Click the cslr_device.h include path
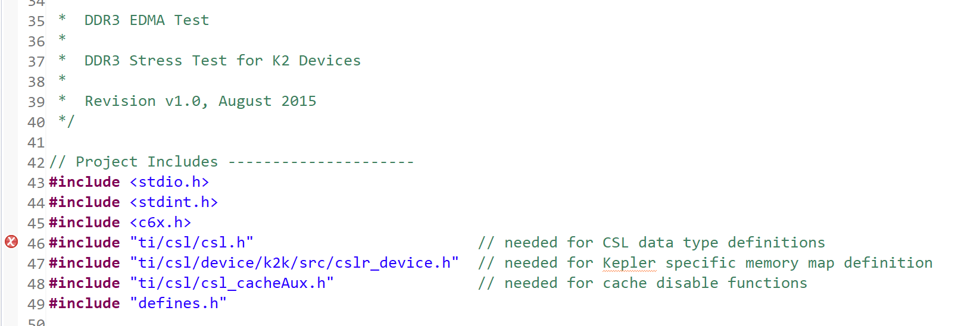This screenshot has width=980, height=326. point(294,263)
